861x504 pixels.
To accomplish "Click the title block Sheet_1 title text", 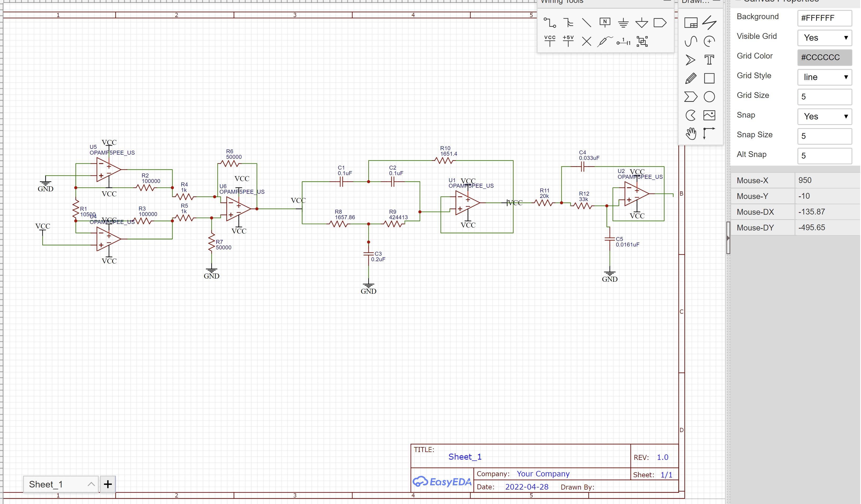I will pyautogui.click(x=465, y=456).
